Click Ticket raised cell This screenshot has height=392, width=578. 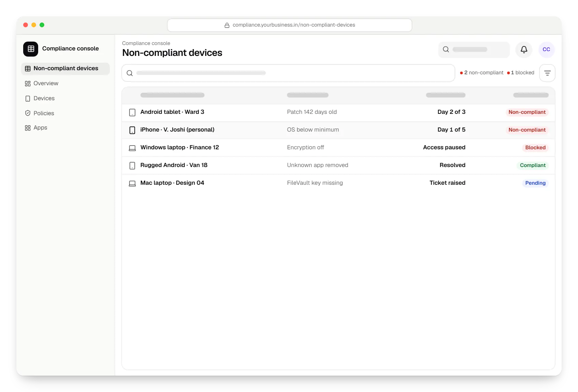tap(447, 183)
